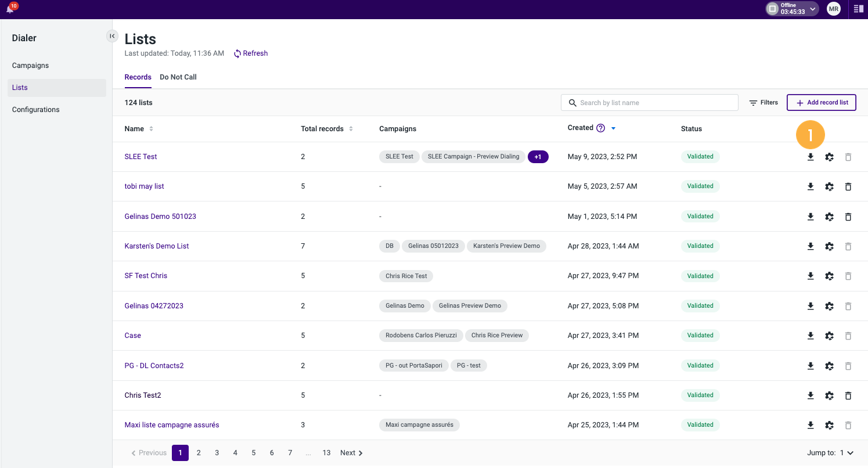This screenshot has width=868, height=468.
Task: Open the Gelinas 04272023 list link
Action: 154,306
